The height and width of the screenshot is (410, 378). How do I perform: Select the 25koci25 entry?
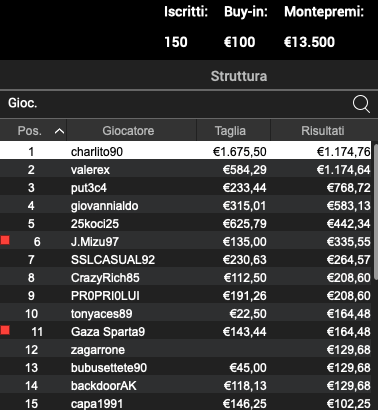[186, 224]
